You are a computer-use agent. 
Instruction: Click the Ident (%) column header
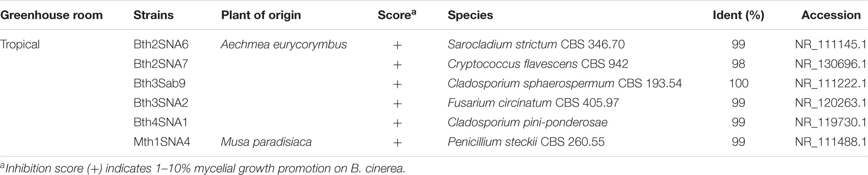739,15
